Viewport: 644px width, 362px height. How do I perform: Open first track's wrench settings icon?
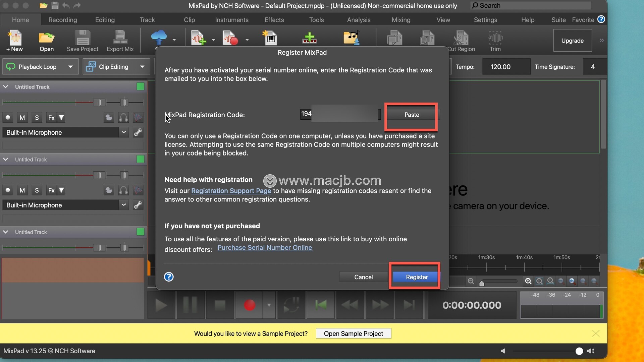[138, 132]
